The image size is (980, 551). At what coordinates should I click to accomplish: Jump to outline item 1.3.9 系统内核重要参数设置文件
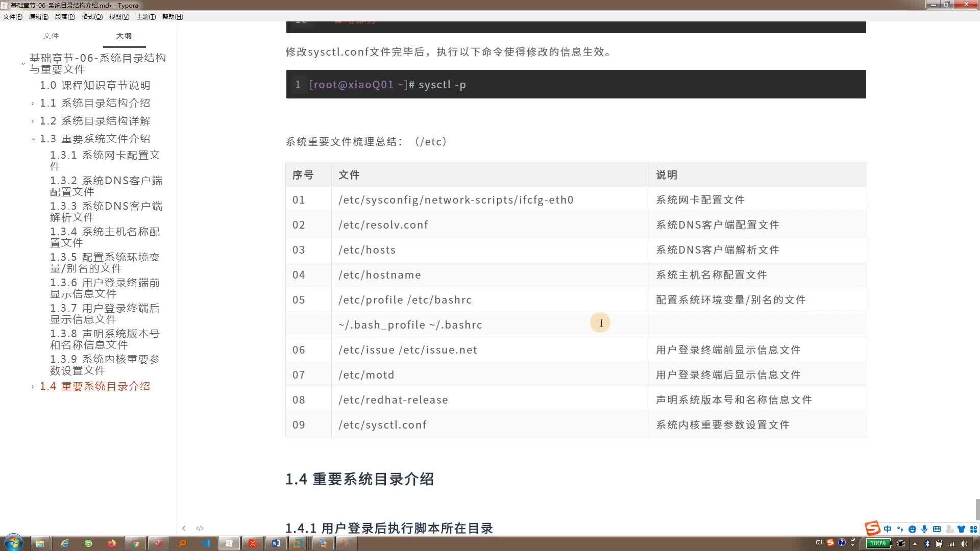pos(105,364)
